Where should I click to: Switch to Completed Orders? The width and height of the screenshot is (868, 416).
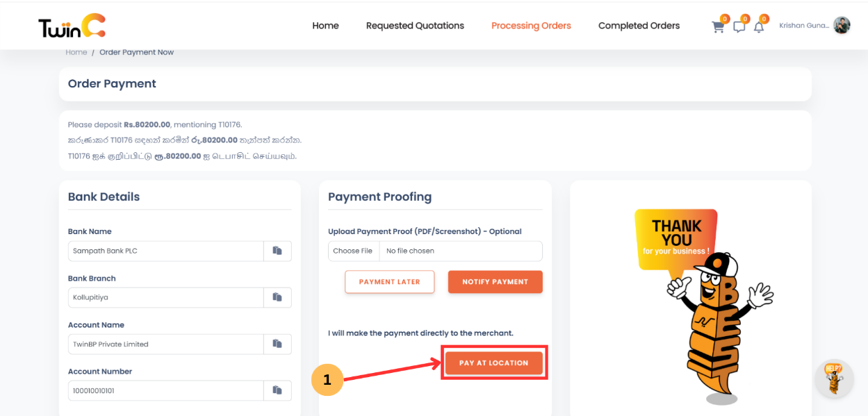tap(639, 25)
